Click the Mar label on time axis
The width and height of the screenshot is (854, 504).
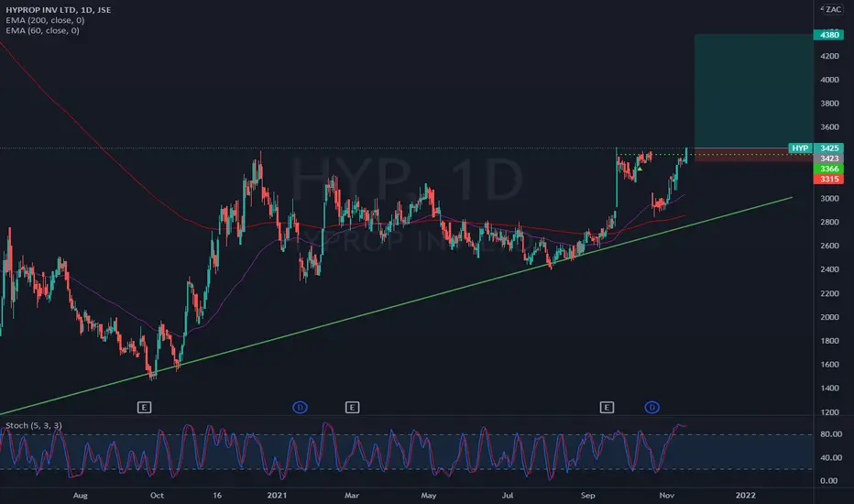click(352, 495)
